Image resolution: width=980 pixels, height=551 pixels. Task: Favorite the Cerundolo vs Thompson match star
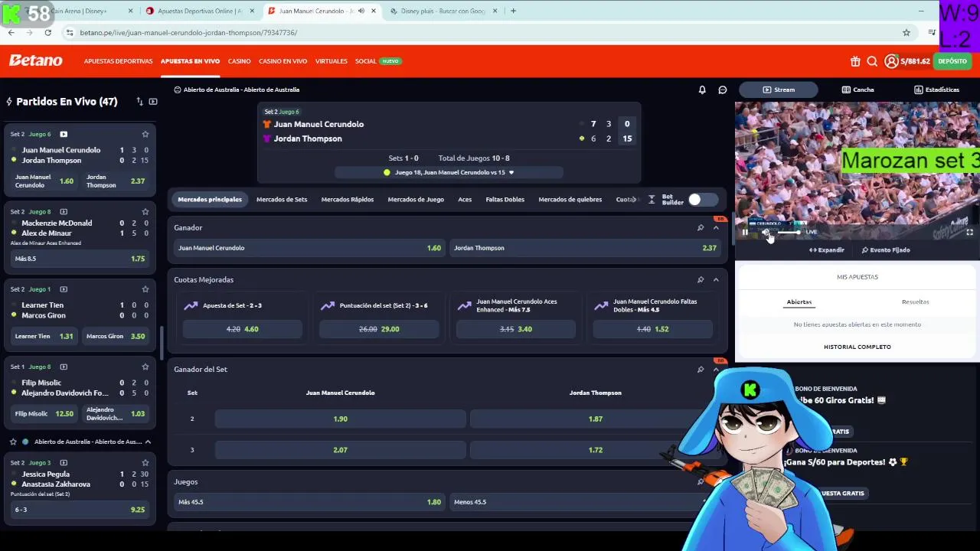click(x=145, y=134)
